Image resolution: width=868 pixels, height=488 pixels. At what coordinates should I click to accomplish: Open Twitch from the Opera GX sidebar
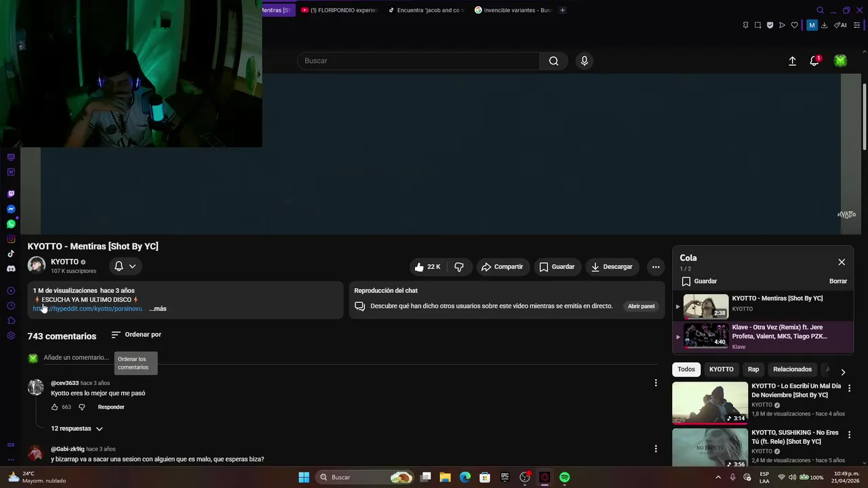tap(11, 194)
